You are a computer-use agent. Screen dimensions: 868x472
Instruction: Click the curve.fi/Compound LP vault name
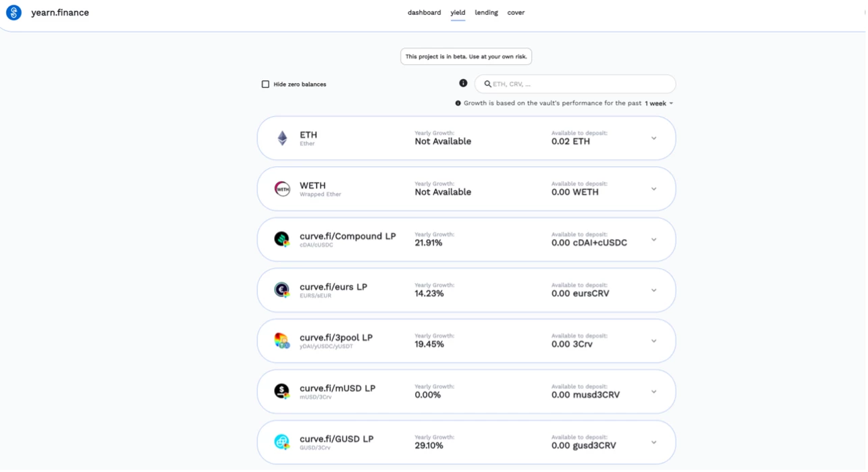(x=348, y=236)
